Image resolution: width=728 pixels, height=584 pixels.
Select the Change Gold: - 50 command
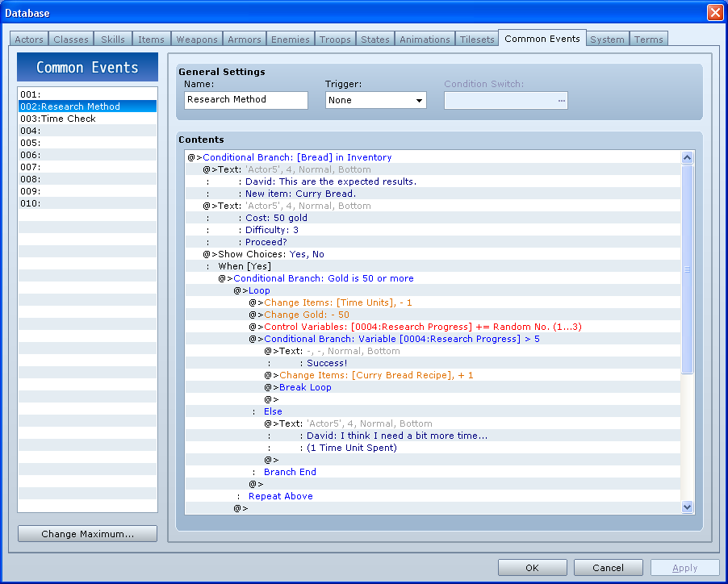tap(307, 315)
